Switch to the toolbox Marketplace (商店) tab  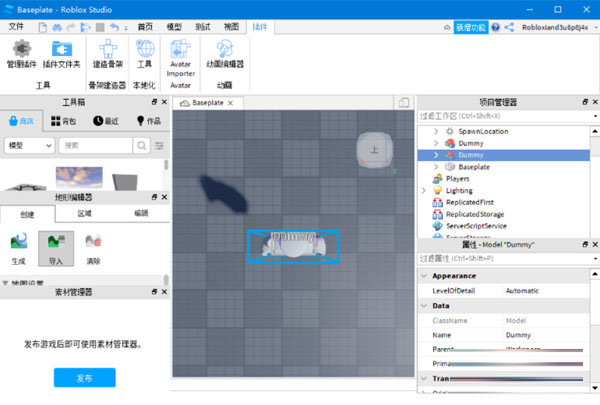coord(21,121)
